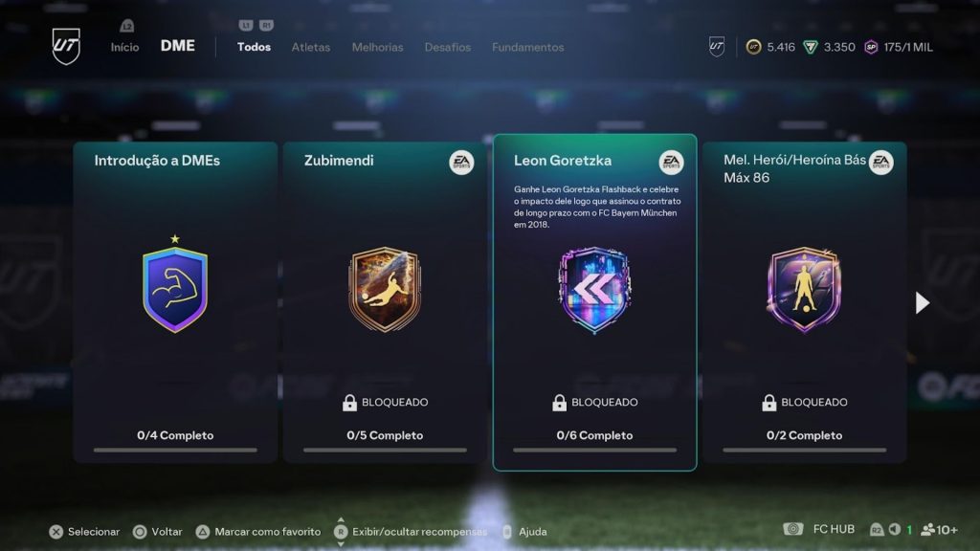Open the Introdução a DMEs muscle shield badge

(175, 285)
